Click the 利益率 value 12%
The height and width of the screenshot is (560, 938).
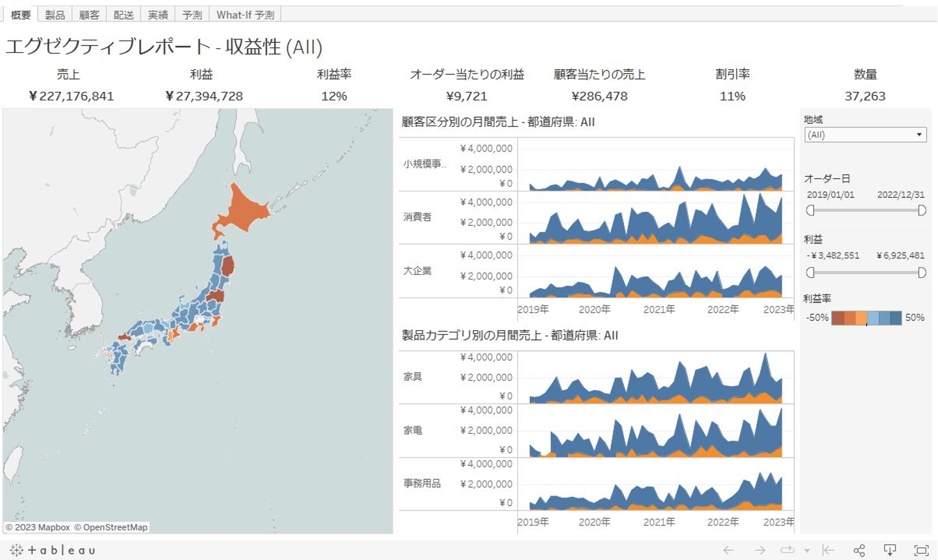coord(334,96)
